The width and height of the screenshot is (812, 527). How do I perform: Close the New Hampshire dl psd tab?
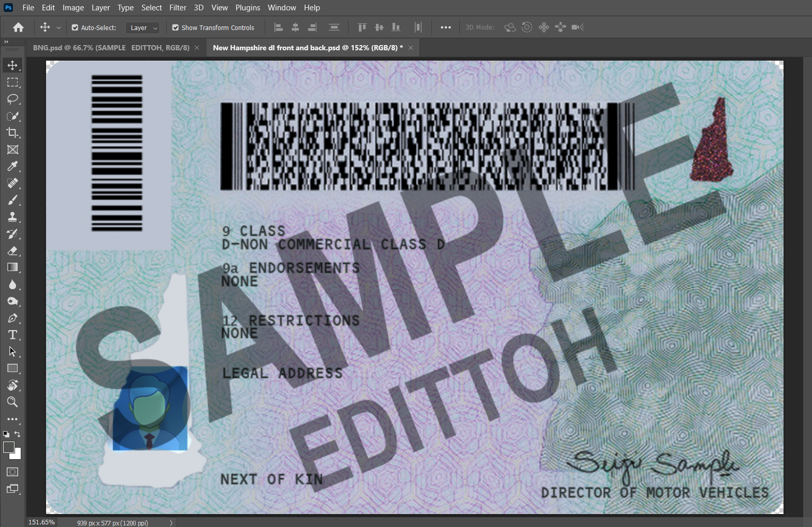(x=411, y=48)
